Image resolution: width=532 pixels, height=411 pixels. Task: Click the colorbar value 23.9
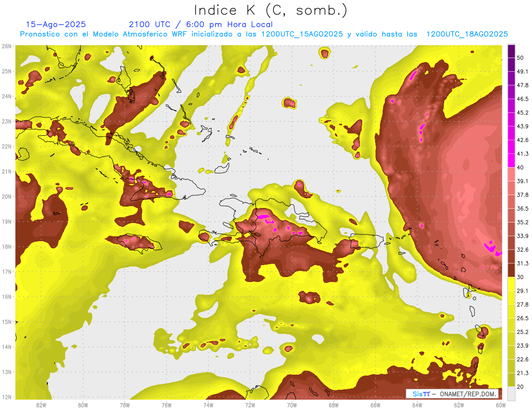pos(522,345)
